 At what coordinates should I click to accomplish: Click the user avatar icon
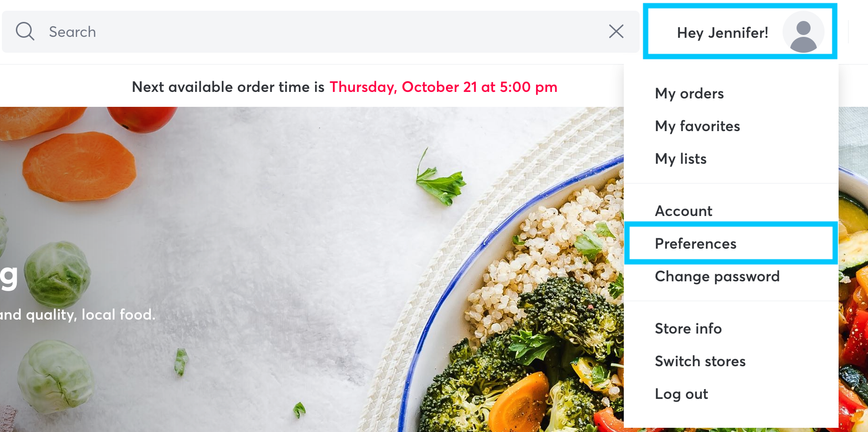pos(803,32)
